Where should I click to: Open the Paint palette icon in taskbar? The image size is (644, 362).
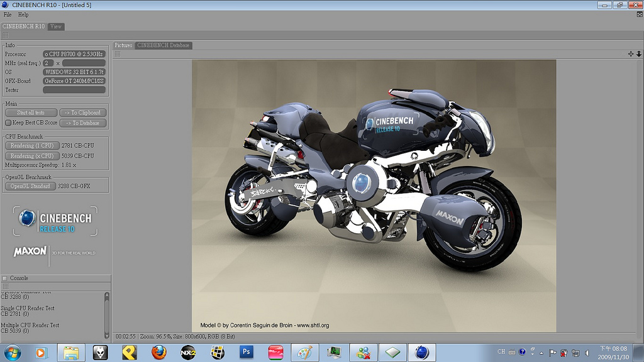pyautogui.click(x=305, y=353)
